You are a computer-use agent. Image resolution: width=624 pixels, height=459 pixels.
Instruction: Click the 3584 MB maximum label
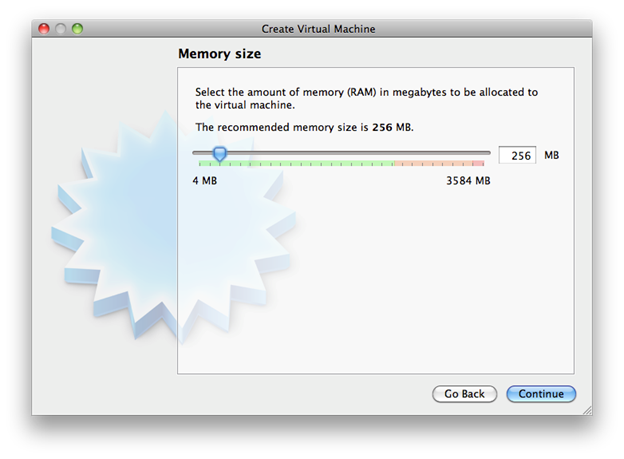468,181
